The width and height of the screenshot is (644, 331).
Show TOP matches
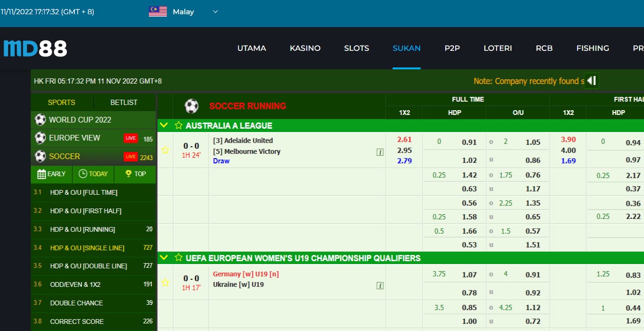click(x=135, y=174)
